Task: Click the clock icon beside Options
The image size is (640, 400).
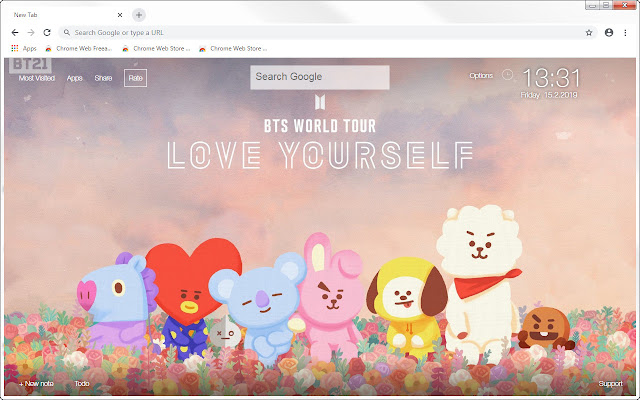Action: click(x=507, y=75)
